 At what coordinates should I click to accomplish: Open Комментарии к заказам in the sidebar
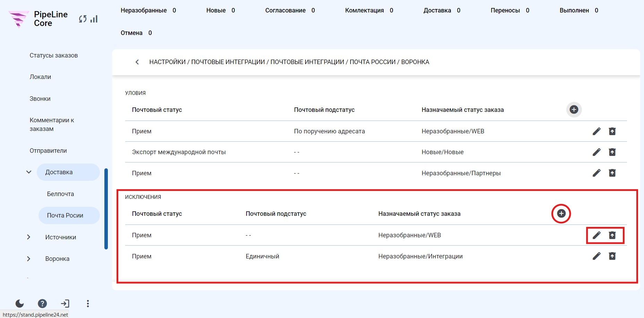[x=52, y=125]
